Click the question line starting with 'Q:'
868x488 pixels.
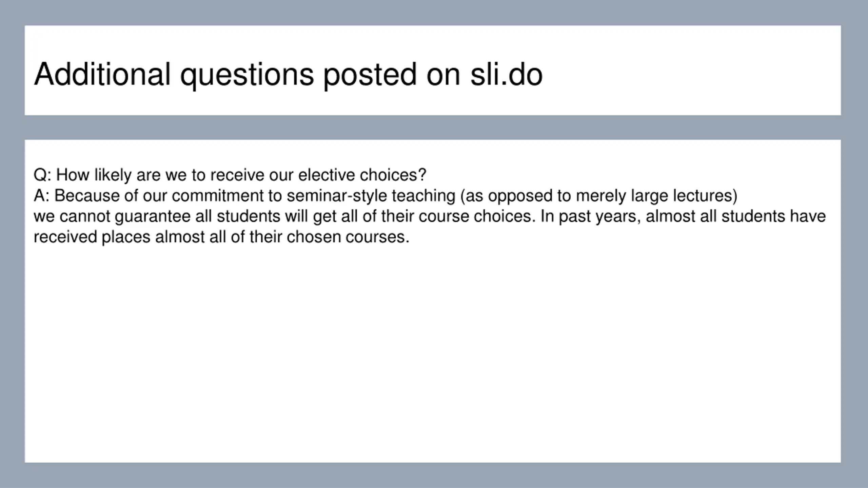click(230, 175)
